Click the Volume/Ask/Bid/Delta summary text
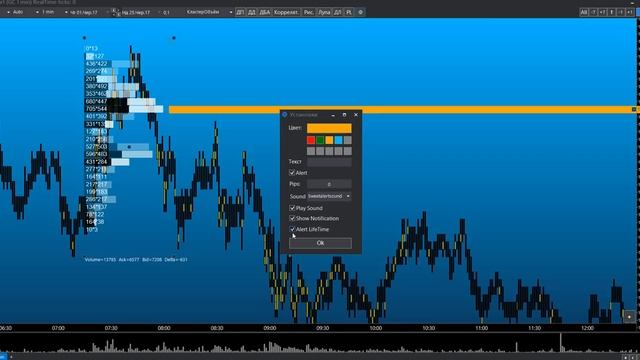The width and height of the screenshot is (640, 360). pyautogui.click(x=136, y=260)
